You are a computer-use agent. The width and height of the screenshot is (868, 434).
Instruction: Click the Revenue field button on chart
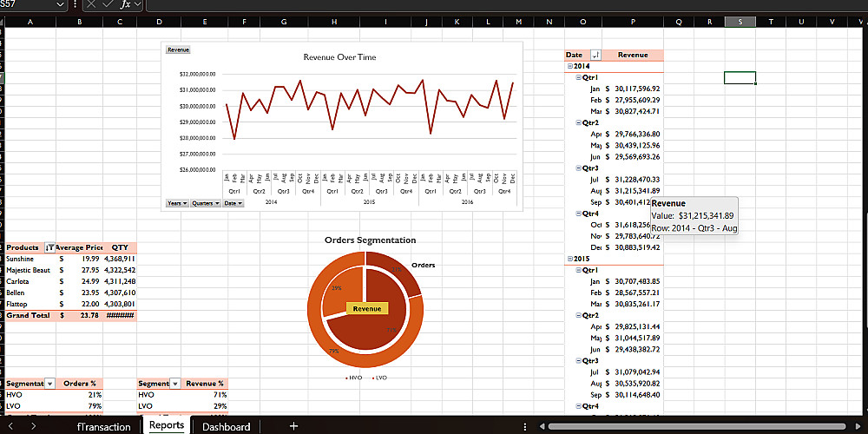pyautogui.click(x=178, y=49)
